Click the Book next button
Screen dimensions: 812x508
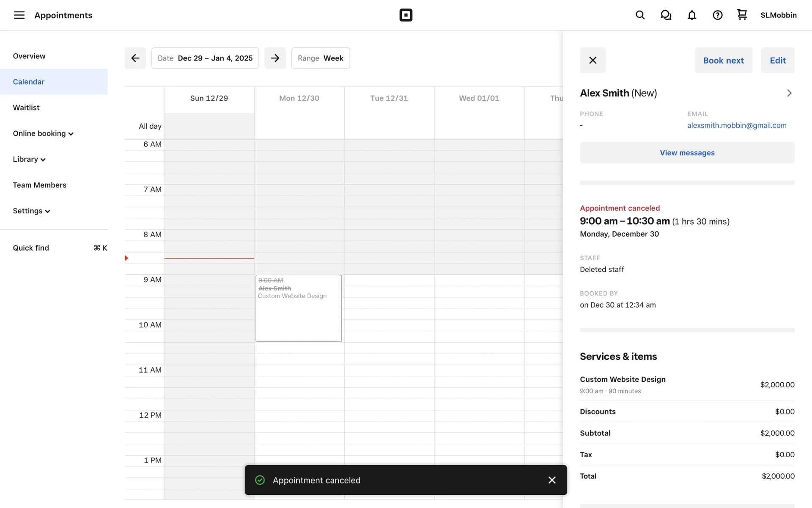click(x=723, y=60)
